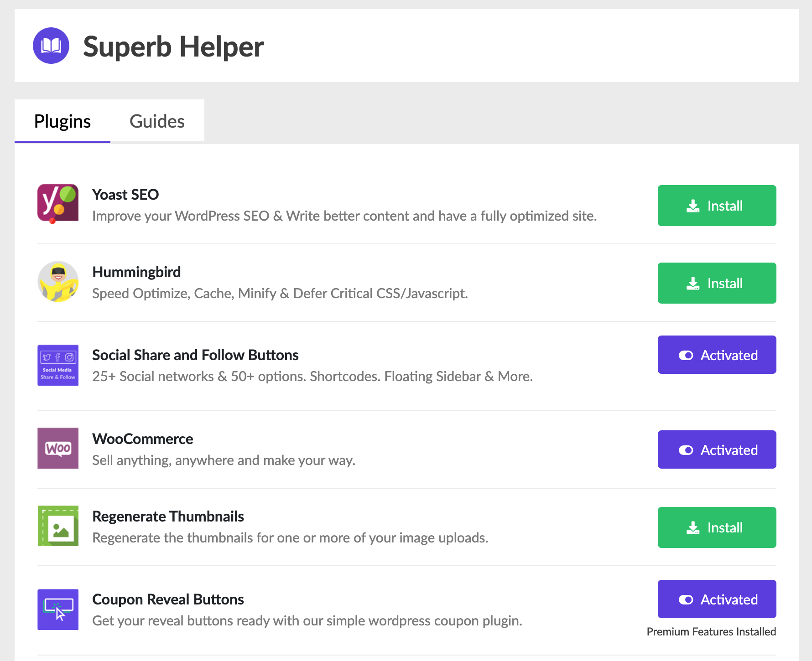Viewport: 812px width, 661px height.
Task: Click the 'Get your reveal buttons ready' description
Action: (x=307, y=621)
